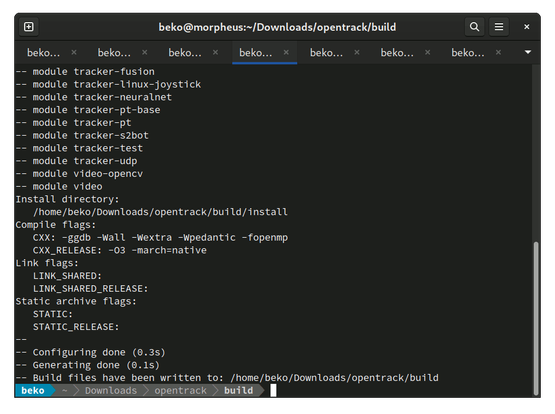Open the terminal search
The width and height of the screenshot is (555, 414).
pos(474,27)
